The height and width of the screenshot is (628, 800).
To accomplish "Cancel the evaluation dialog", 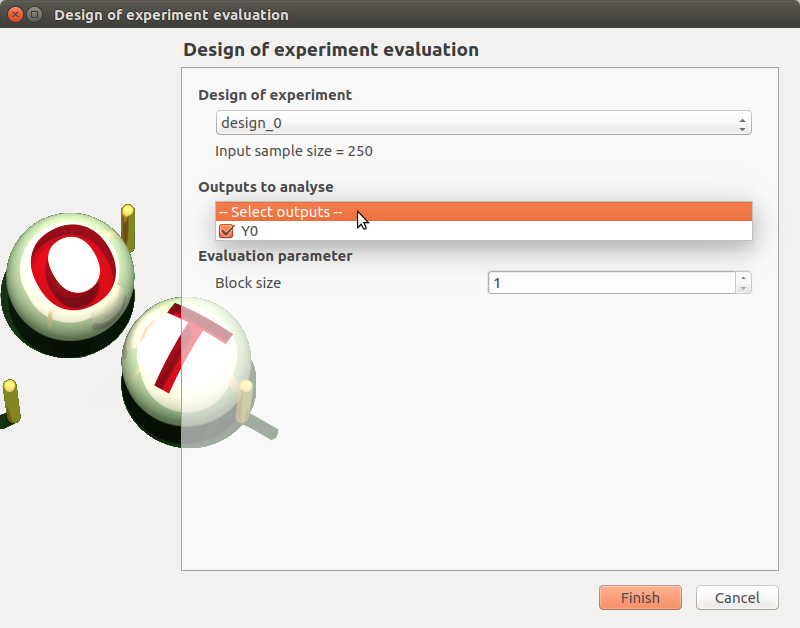I will (737, 597).
